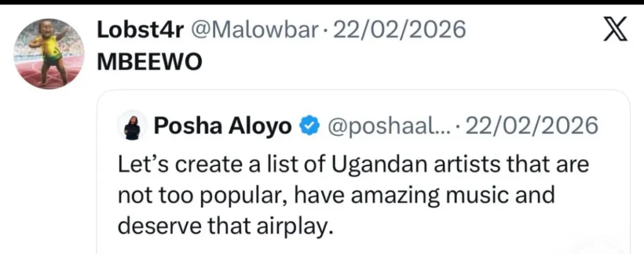644x254 pixels.
Task: Open the Lobst4r display name
Action: [139, 30]
